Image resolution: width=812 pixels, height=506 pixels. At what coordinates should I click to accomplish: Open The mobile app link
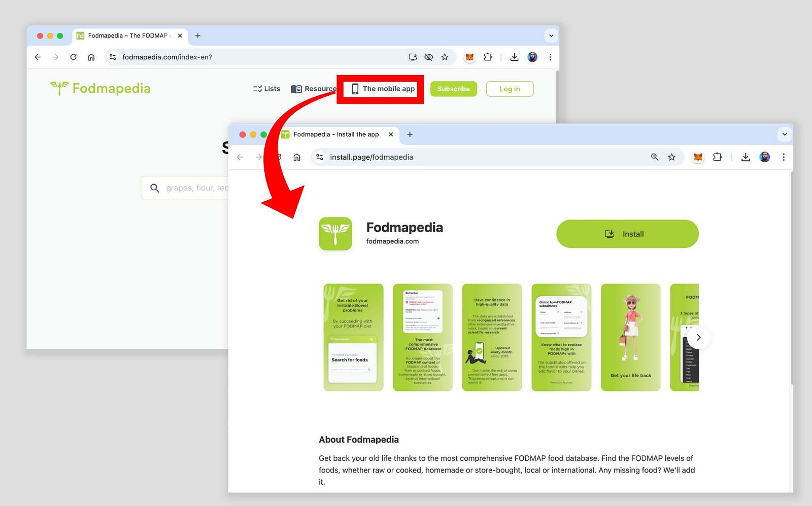[383, 89]
